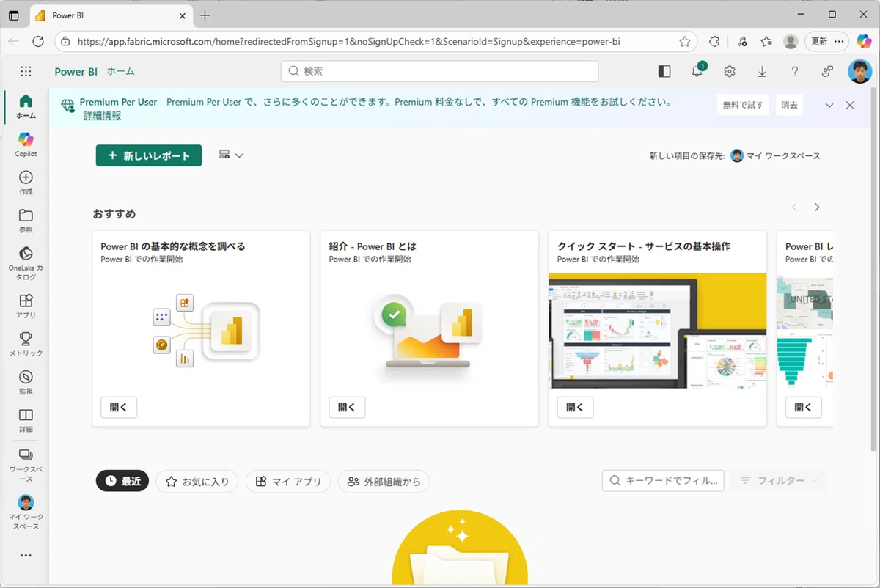Close the Power BI browser tab
This screenshot has width=880, height=588.
[x=182, y=15]
